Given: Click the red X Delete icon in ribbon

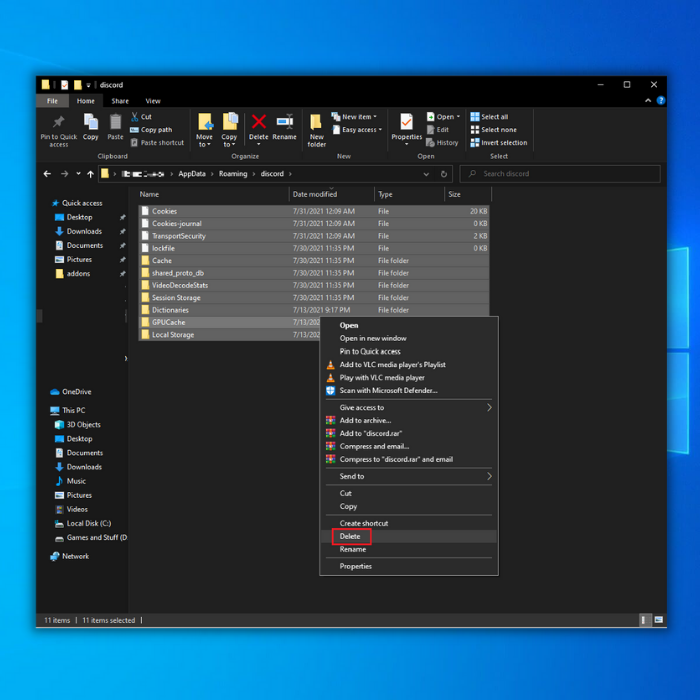Looking at the screenshot, I should (x=258, y=122).
